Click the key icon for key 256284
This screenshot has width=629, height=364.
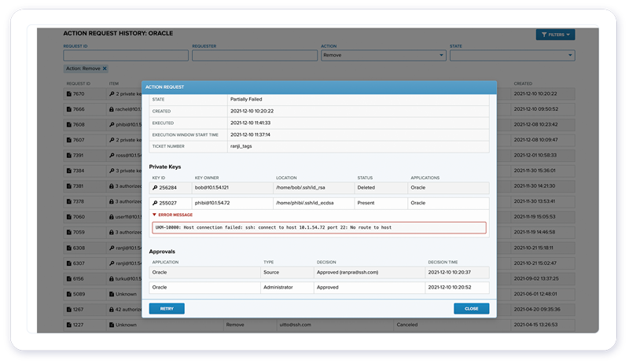(155, 188)
